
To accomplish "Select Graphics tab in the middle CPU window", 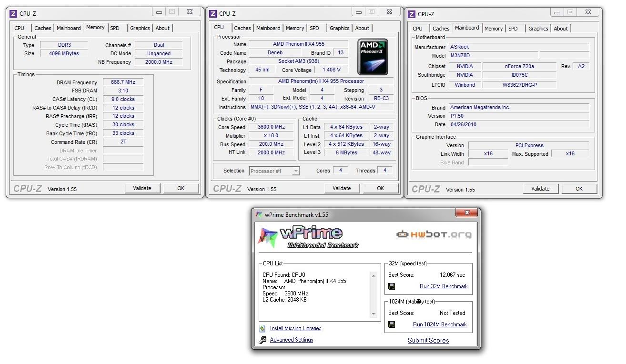I will [x=339, y=28].
